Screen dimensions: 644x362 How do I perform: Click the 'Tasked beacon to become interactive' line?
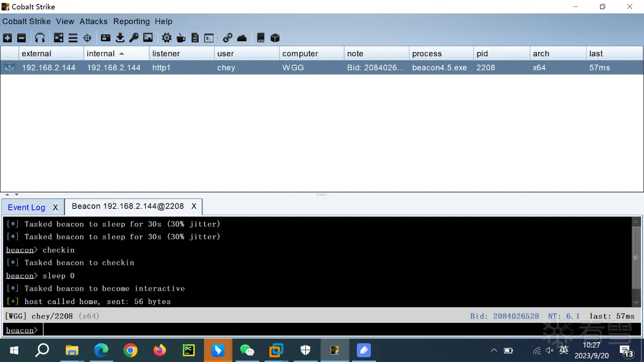105,289
